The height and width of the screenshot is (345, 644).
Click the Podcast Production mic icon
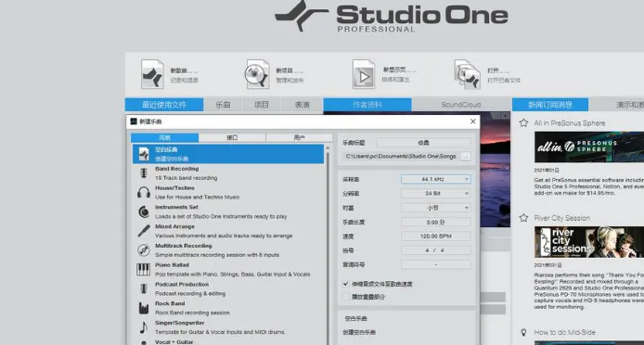click(144, 288)
